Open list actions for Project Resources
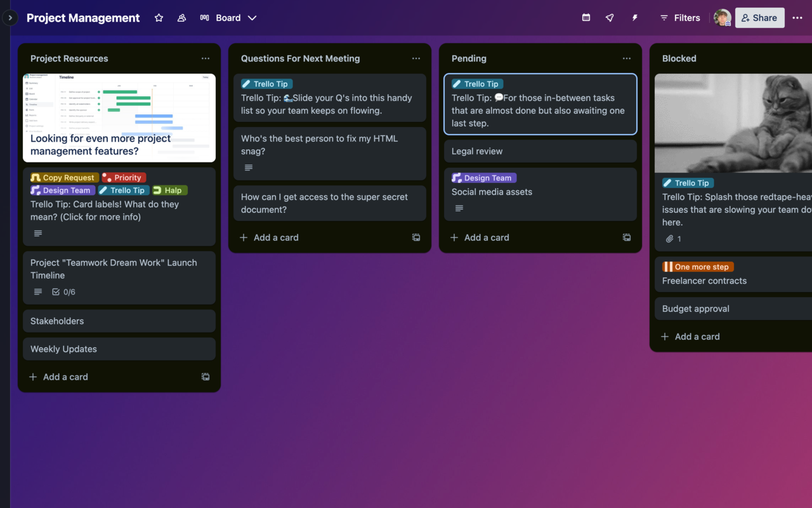812x508 pixels. point(206,58)
